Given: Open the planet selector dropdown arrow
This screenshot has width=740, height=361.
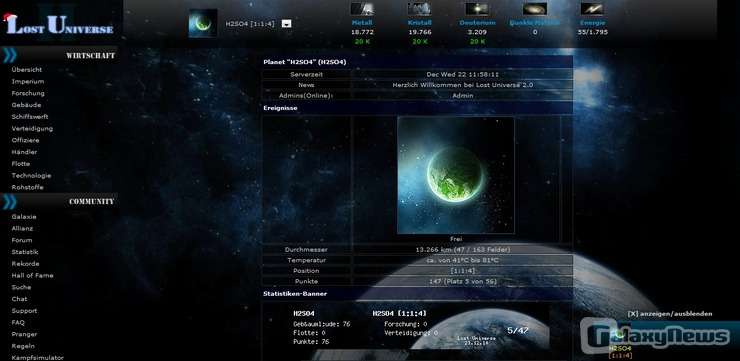Looking at the screenshot, I should [286, 24].
